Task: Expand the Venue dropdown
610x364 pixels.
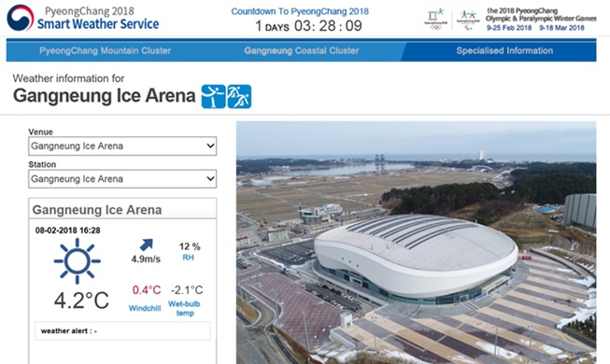Action: click(122, 147)
